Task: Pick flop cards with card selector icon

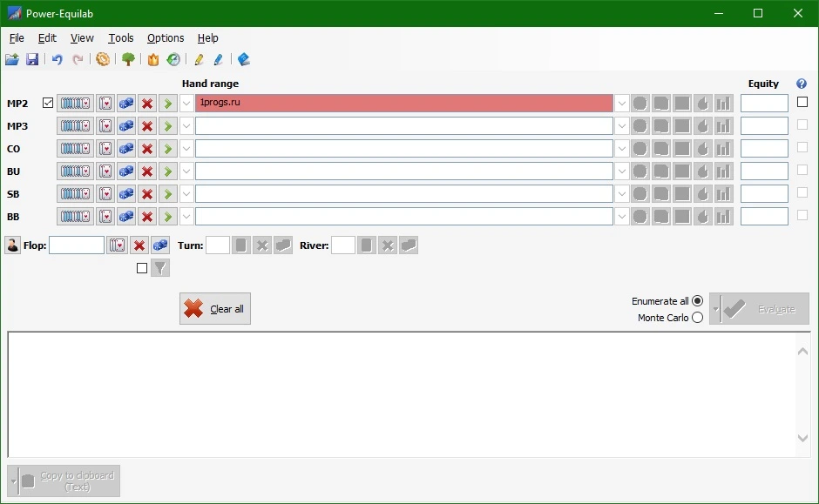Action: tap(117, 245)
